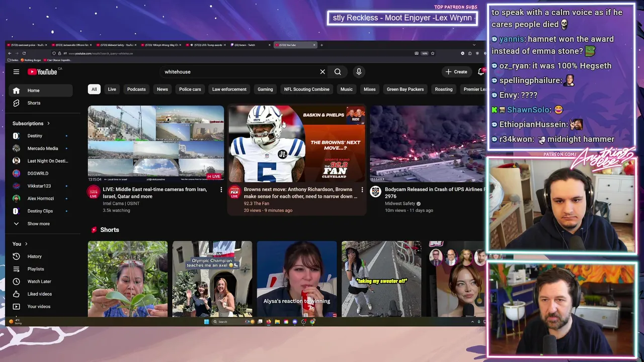Image resolution: width=644 pixels, height=362 pixels.
Task: Open the plant leaf Short thumbnail
Action: (x=128, y=279)
